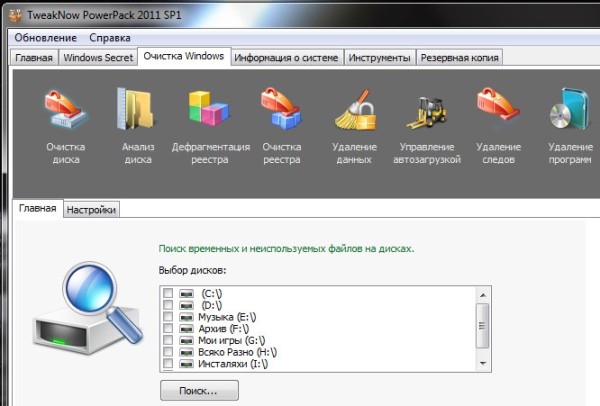This screenshot has width=600, height=406.
Task: Open the Справка menu
Action: (110, 38)
